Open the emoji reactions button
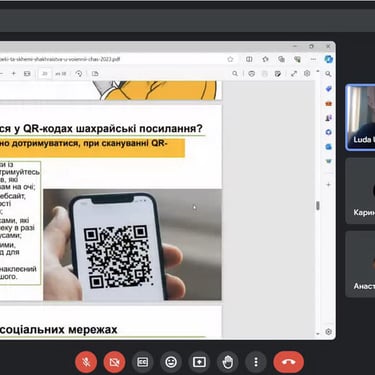375x375 pixels. [x=171, y=362]
